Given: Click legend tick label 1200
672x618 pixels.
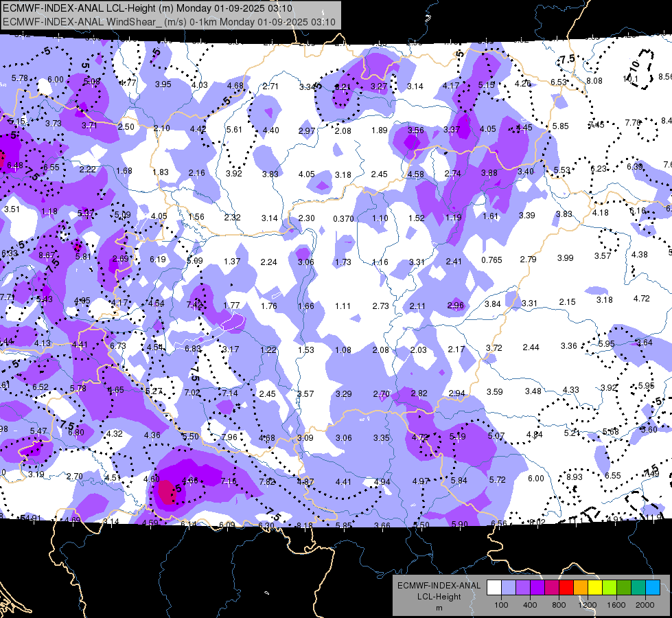Looking at the screenshot, I should tap(587, 605).
